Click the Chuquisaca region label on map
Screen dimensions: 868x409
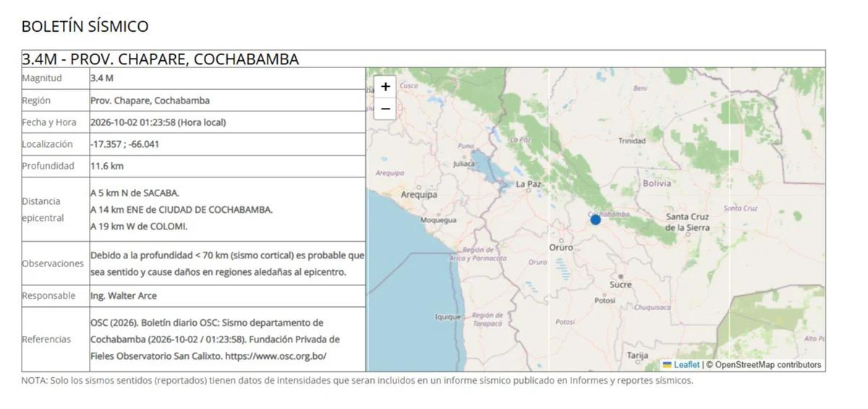(653, 307)
